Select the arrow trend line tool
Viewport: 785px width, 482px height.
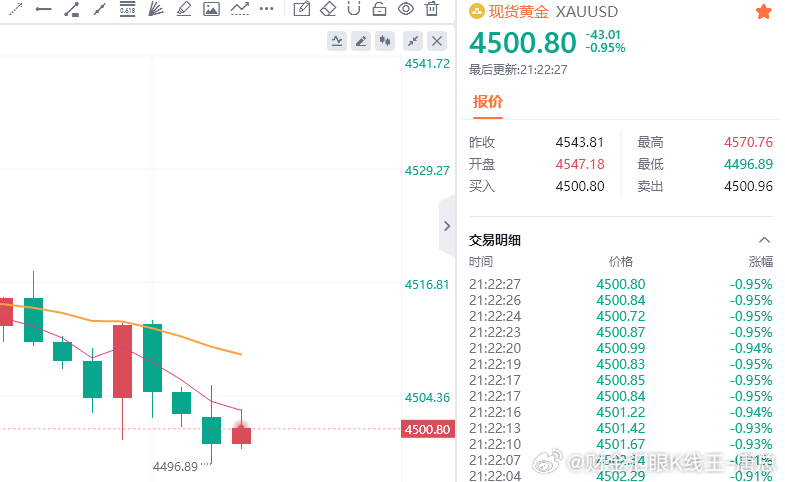16,9
